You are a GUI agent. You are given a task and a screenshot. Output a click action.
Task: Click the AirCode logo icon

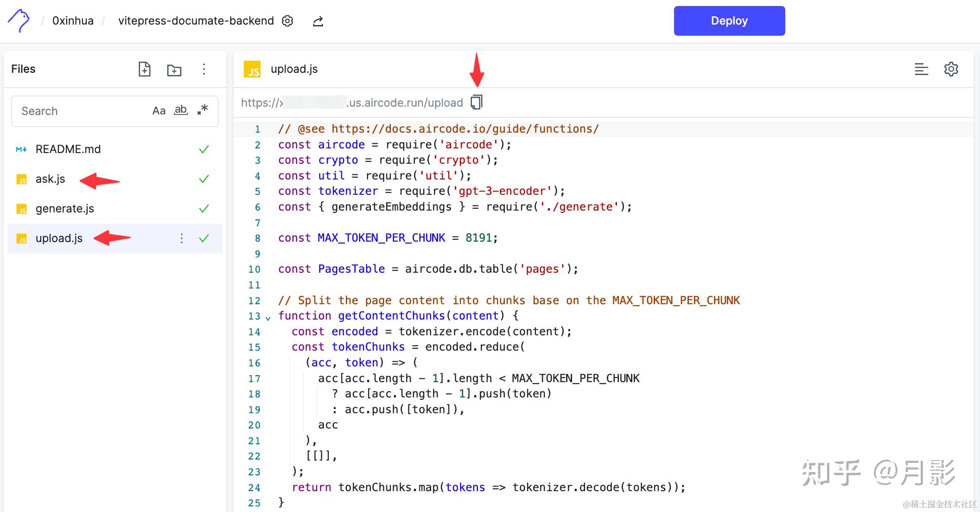[19, 21]
